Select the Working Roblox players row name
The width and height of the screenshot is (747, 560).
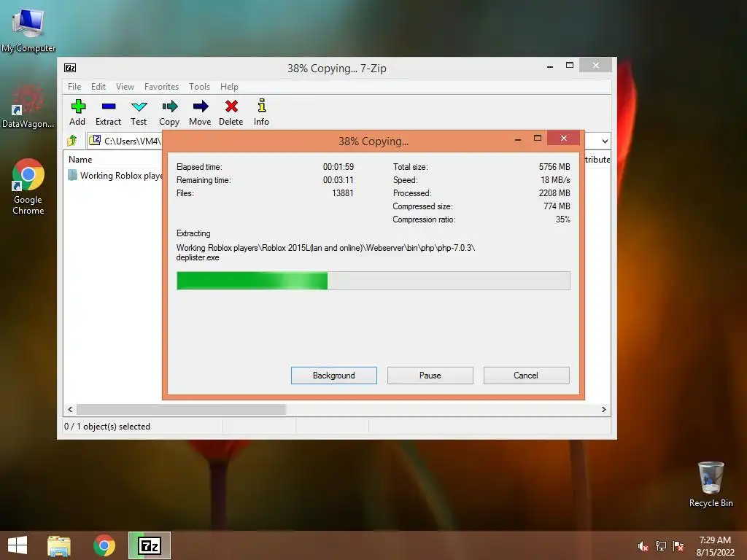[121, 175]
